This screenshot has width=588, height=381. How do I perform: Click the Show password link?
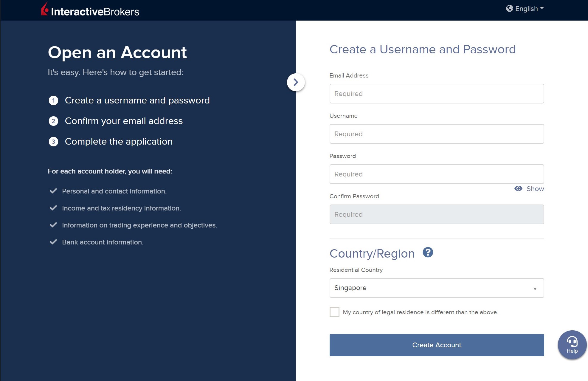tap(535, 189)
